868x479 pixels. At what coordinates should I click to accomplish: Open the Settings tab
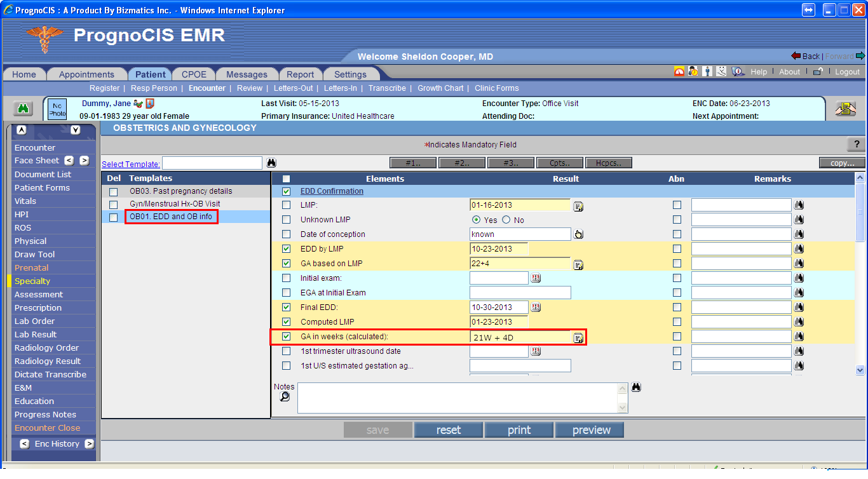click(350, 74)
